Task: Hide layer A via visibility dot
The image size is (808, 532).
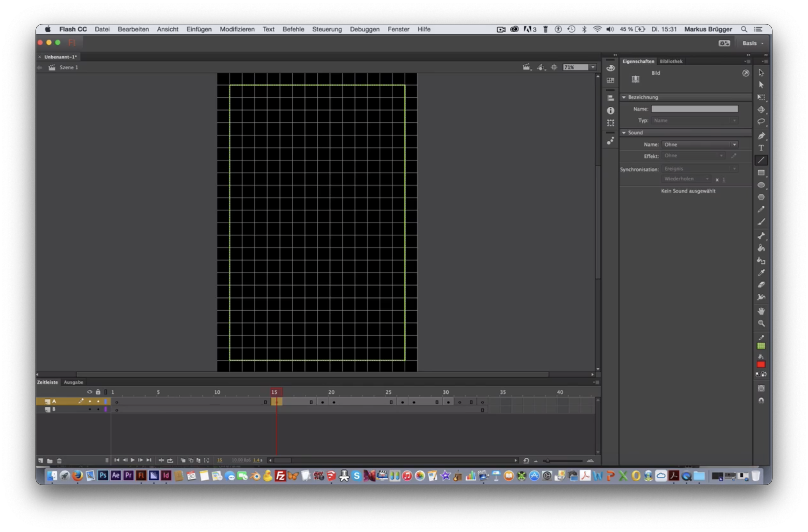Action: [90, 401]
